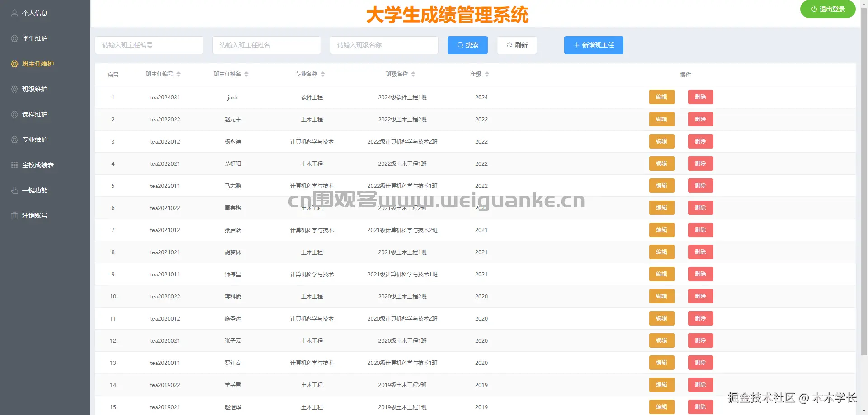This screenshot has height=415, width=868.
Task: Click the gear icon beside 班主任维护
Action: (14, 64)
